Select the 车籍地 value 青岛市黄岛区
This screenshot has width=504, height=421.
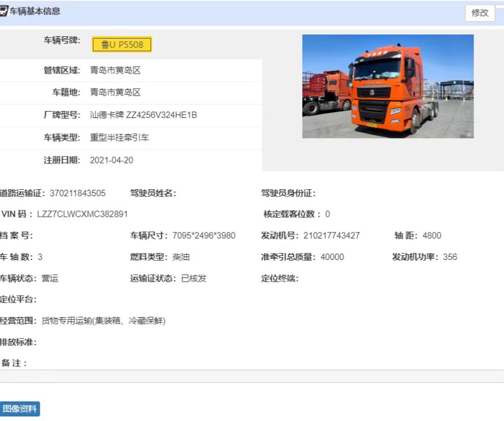(x=115, y=93)
